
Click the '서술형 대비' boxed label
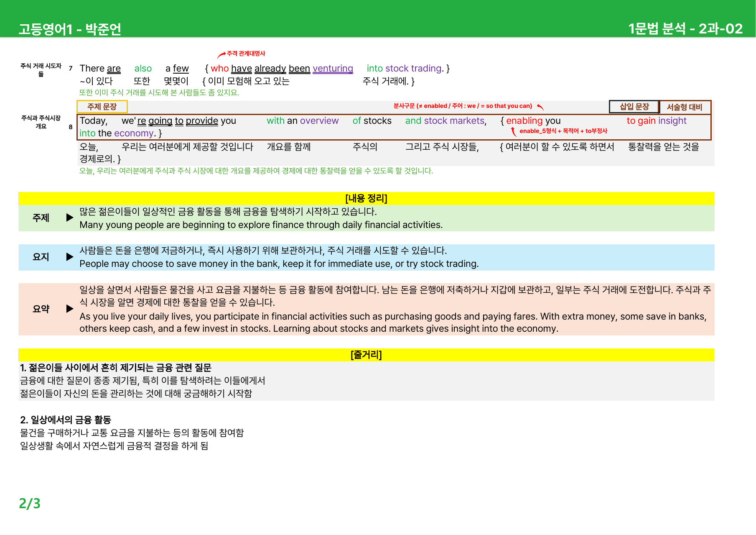pos(685,107)
